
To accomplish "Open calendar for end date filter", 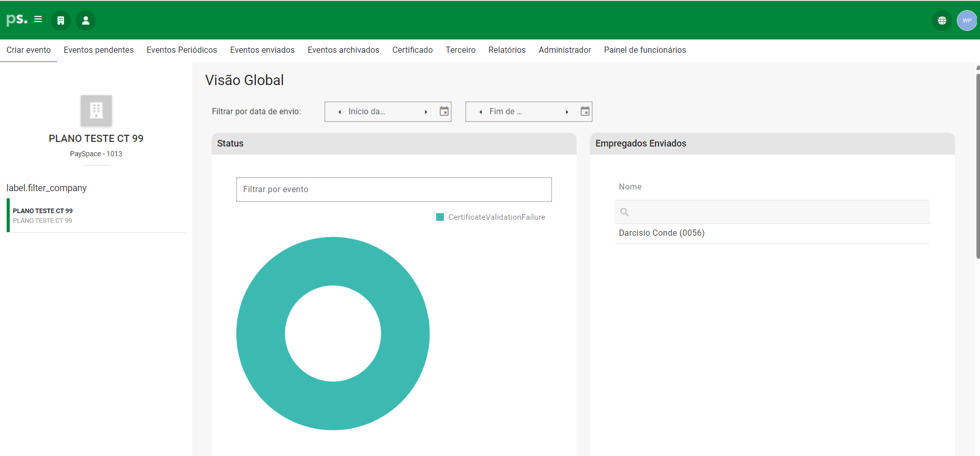I will (585, 111).
